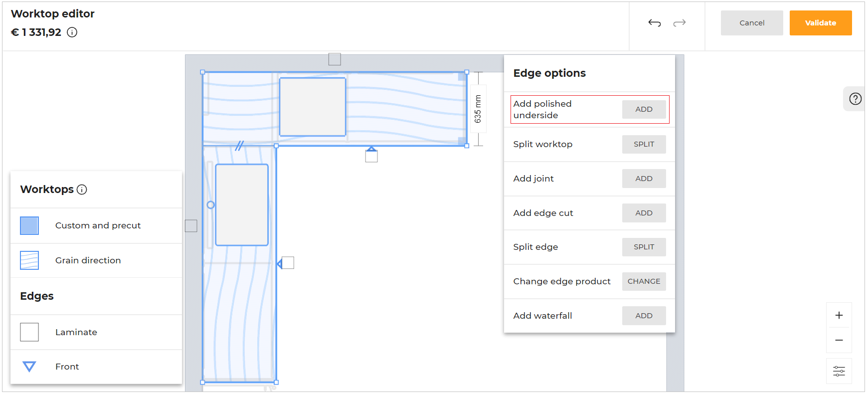Click the redo arrow icon
Viewport: 868px width, 394px height.
tap(680, 23)
